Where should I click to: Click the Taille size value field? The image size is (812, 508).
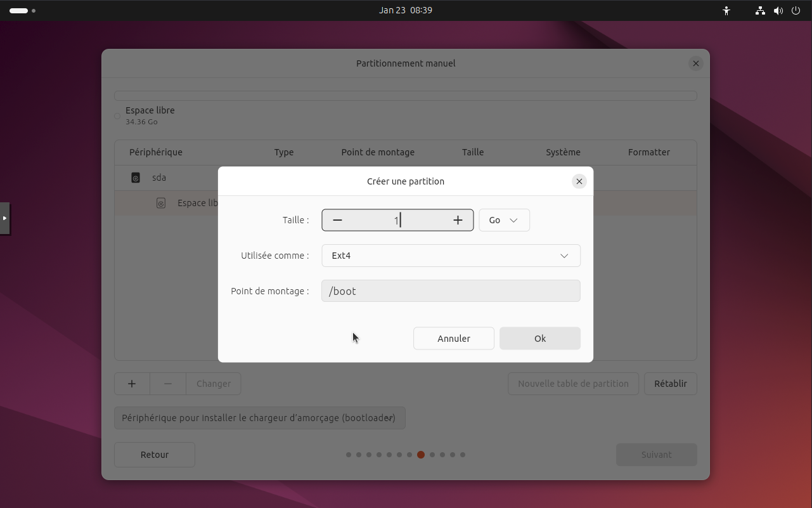(x=397, y=220)
